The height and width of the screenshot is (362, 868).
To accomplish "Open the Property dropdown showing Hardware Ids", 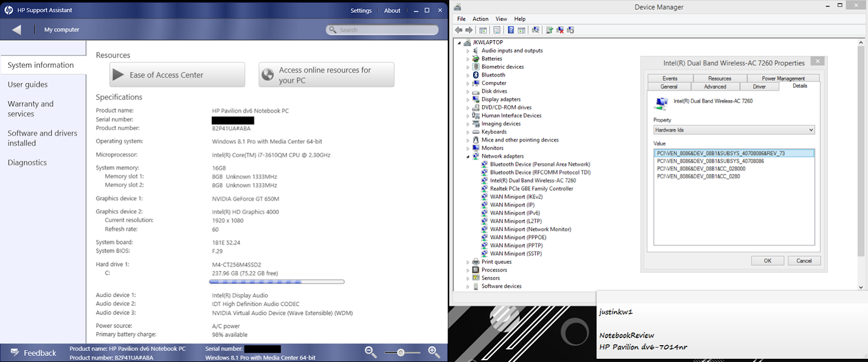I will [734, 130].
